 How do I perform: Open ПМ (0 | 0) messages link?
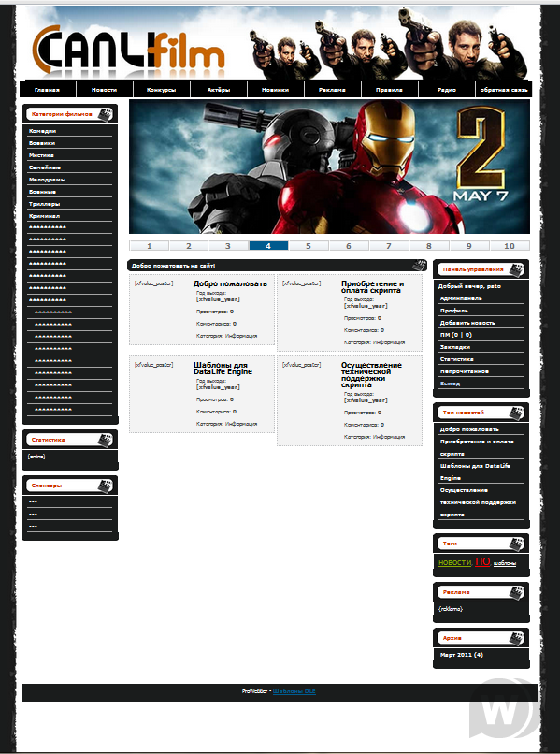(x=456, y=335)
